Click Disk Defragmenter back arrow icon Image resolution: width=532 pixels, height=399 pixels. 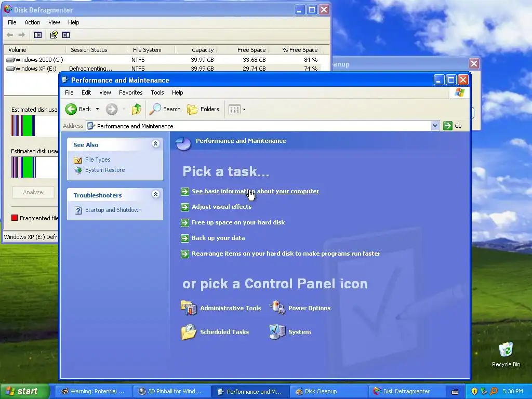[10, 35]
